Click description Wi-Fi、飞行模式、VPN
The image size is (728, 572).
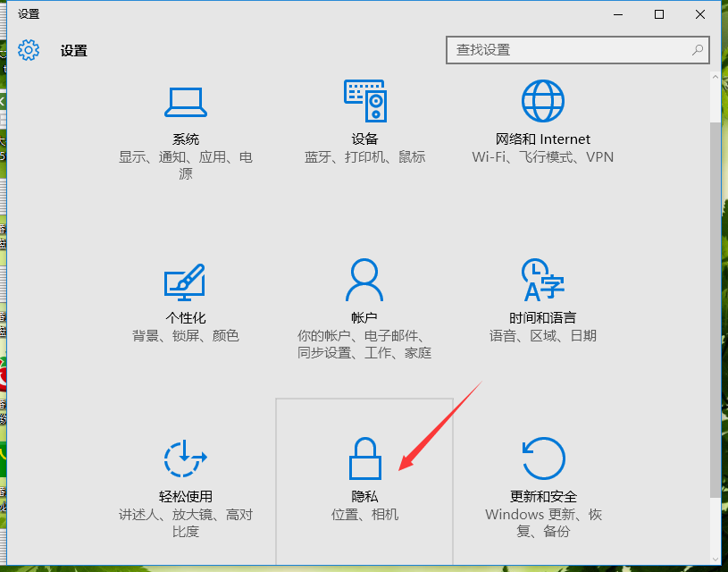pos(543,157)
